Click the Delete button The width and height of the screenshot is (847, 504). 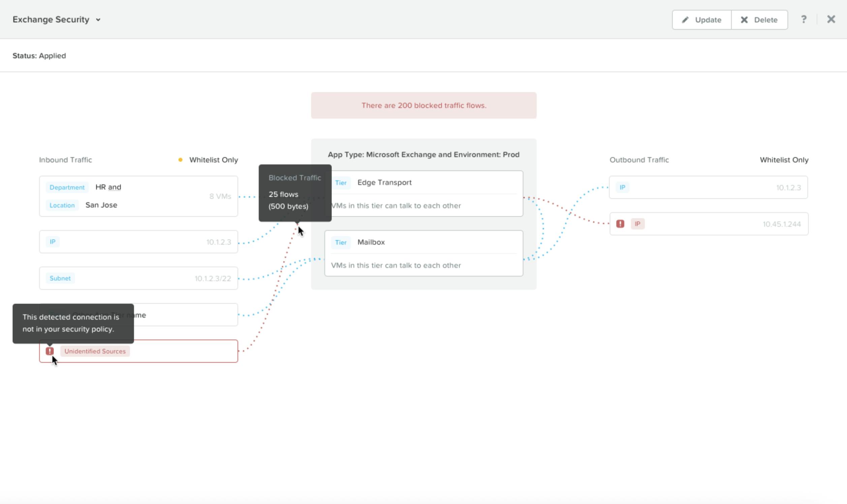[x=759, y=20]
